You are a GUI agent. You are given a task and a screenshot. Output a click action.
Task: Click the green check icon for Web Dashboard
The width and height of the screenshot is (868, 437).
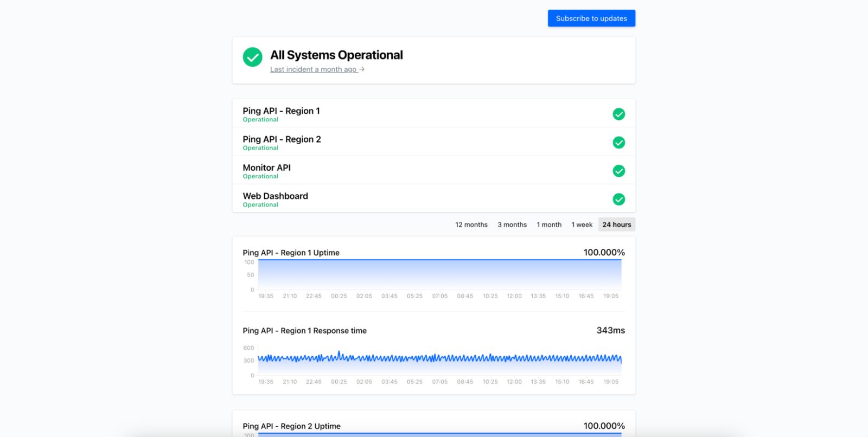(x=618, y=200)
